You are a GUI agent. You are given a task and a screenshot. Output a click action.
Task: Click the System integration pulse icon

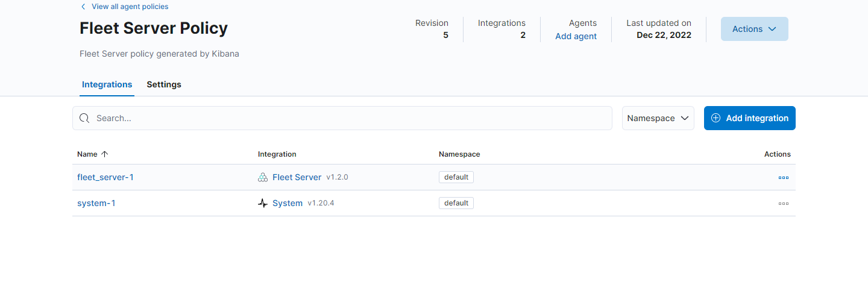click(x=263, y=204)
